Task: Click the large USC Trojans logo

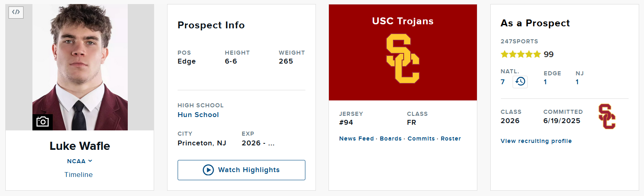Action: [403, 59]
